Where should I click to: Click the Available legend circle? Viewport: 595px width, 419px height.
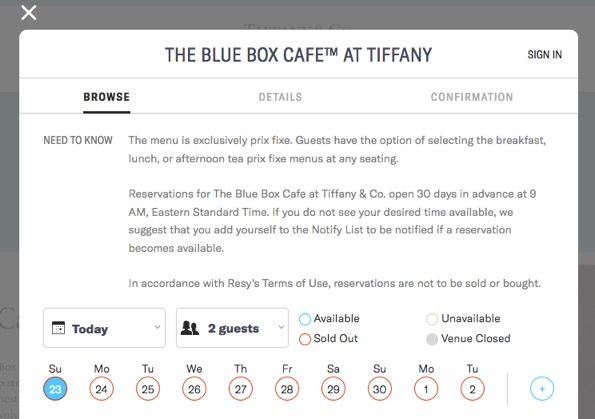(x=305, y=319)
